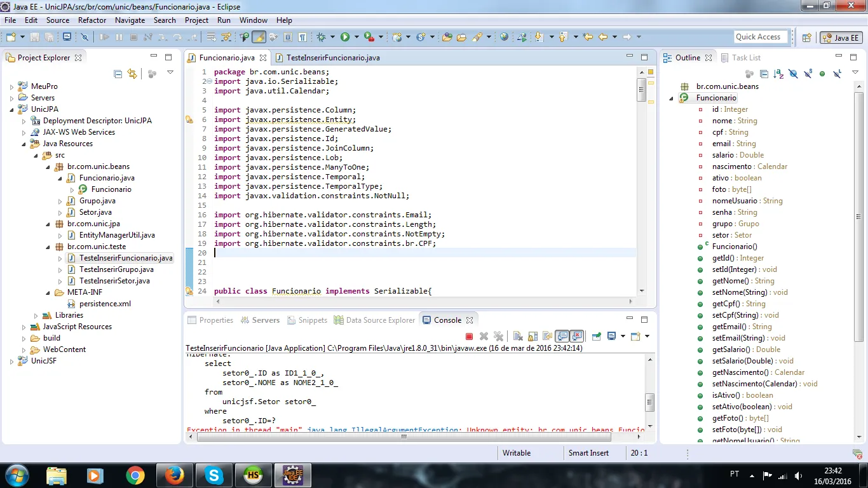This screenshot has width=868, height=488.
Task: Toggle Link with Editor in Project Explorer
Action: tap(132, 74)
